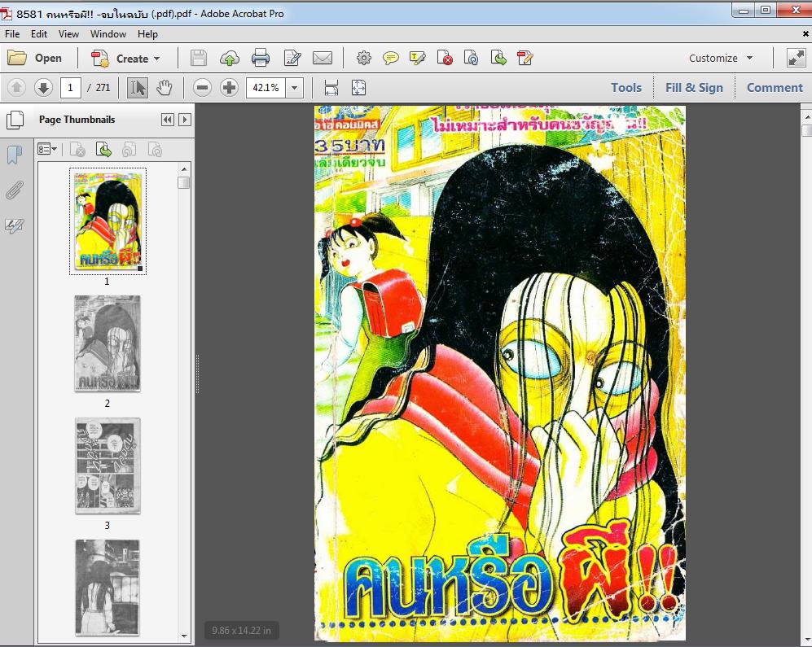
Task: Click the sign document pen icon
Action: point(525,58)
